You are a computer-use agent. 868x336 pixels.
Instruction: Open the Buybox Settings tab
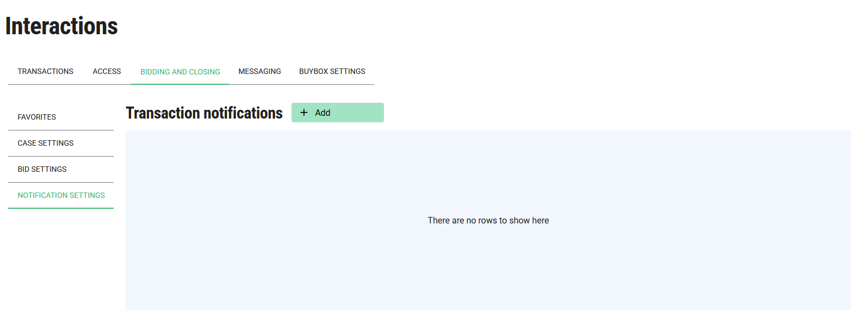click(x=332, y=71)
